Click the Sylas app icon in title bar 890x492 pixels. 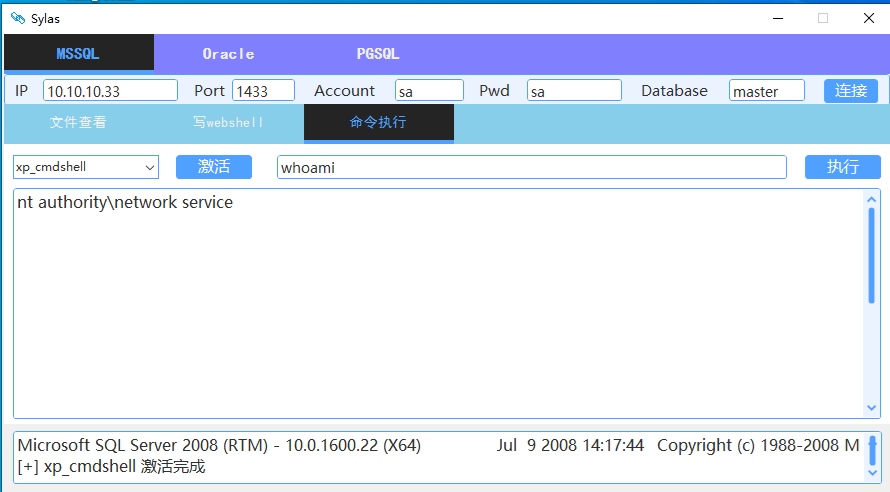click(x=18, y=18)
